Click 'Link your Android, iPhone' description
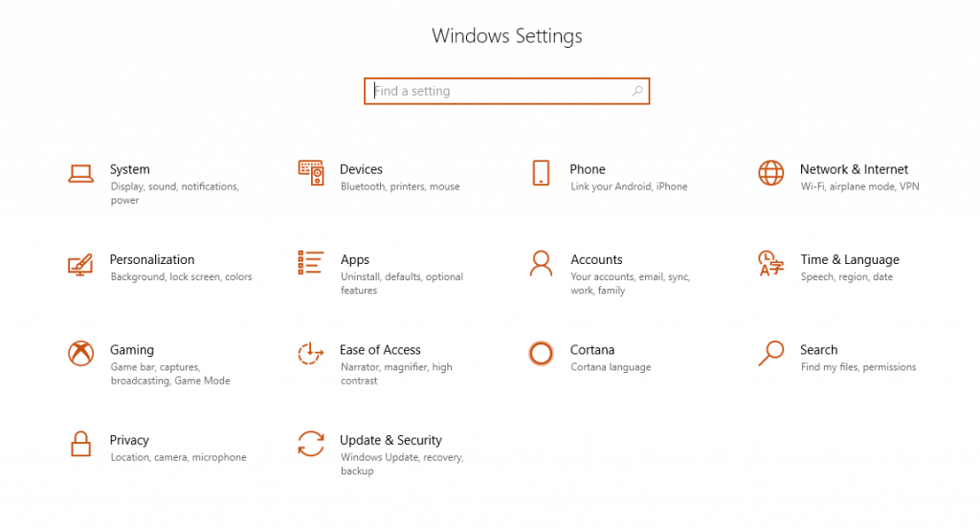 point(629,187)
